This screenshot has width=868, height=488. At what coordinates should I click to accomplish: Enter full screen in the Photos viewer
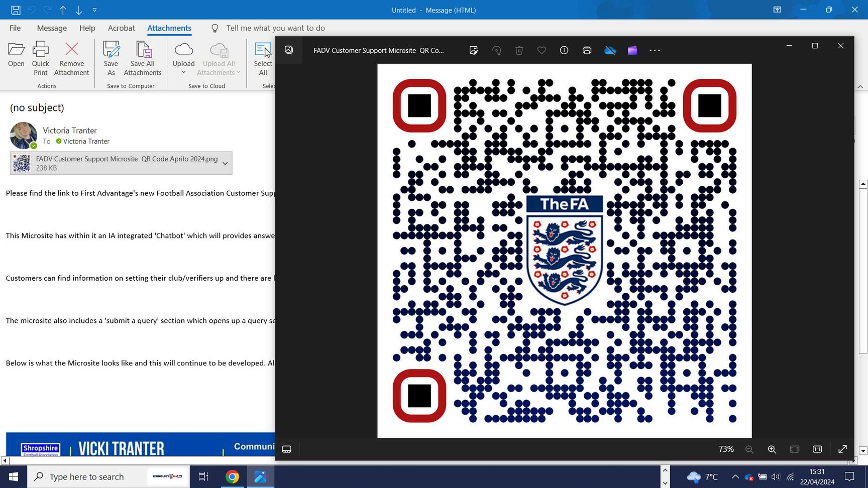tap(842, 449)
